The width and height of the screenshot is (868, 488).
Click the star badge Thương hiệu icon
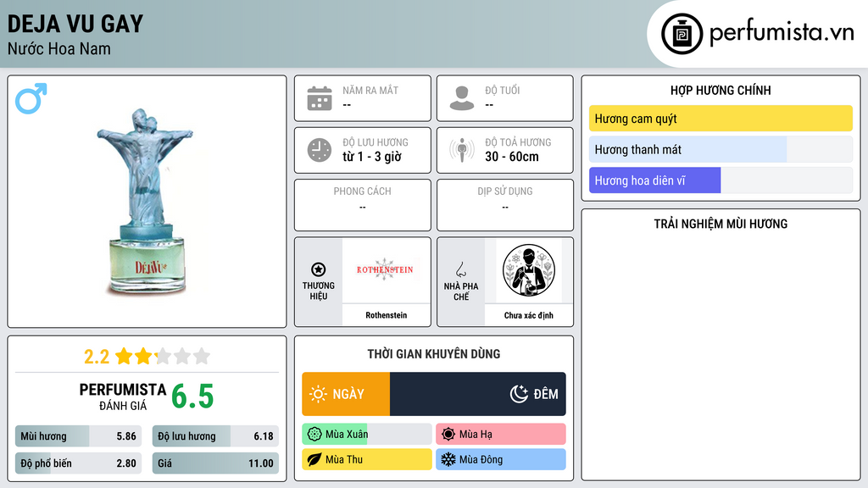pyautogui.click(x=319, y=269)
